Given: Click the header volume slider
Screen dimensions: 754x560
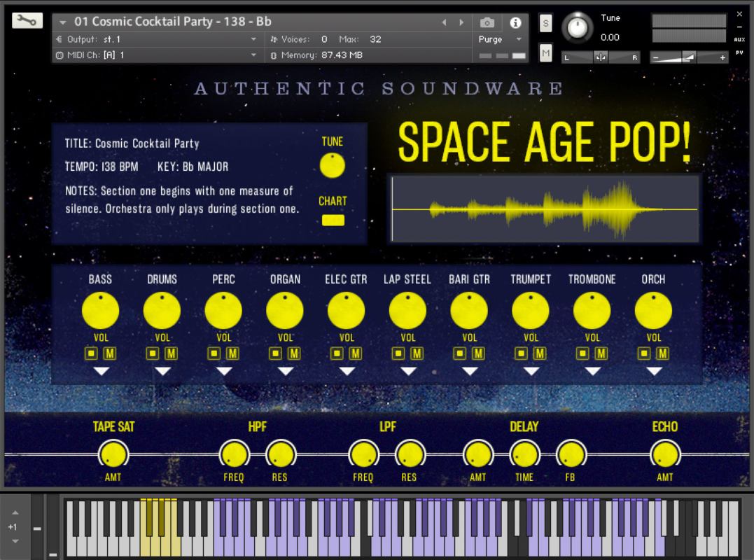Looking at the screenshot, I should 690,57.
